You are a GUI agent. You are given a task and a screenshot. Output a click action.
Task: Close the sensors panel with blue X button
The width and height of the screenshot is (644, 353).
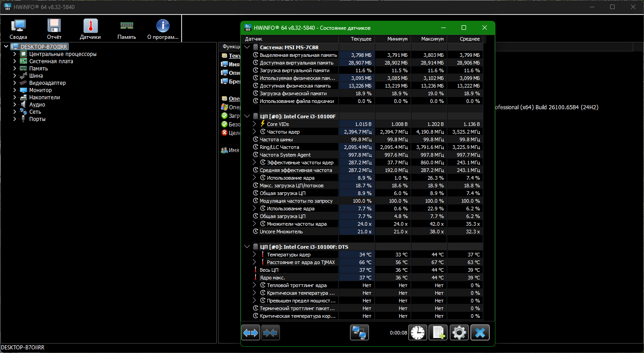[480, 333]
